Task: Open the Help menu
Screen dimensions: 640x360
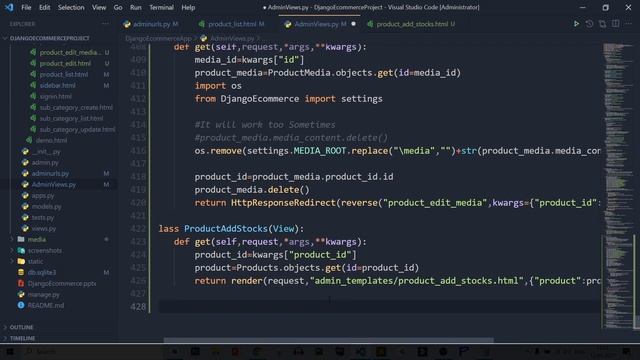Action: (x=188, y=7)
